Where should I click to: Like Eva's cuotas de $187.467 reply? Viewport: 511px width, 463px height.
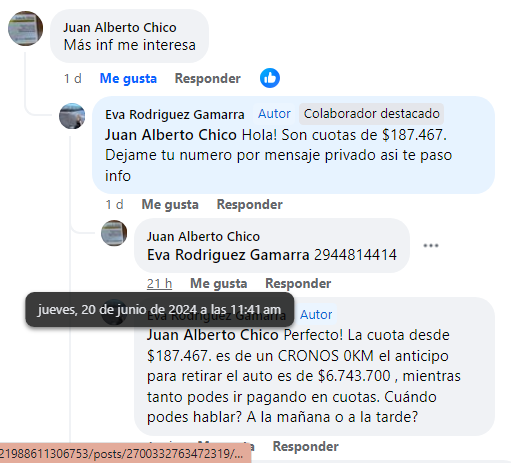point(170,204)
